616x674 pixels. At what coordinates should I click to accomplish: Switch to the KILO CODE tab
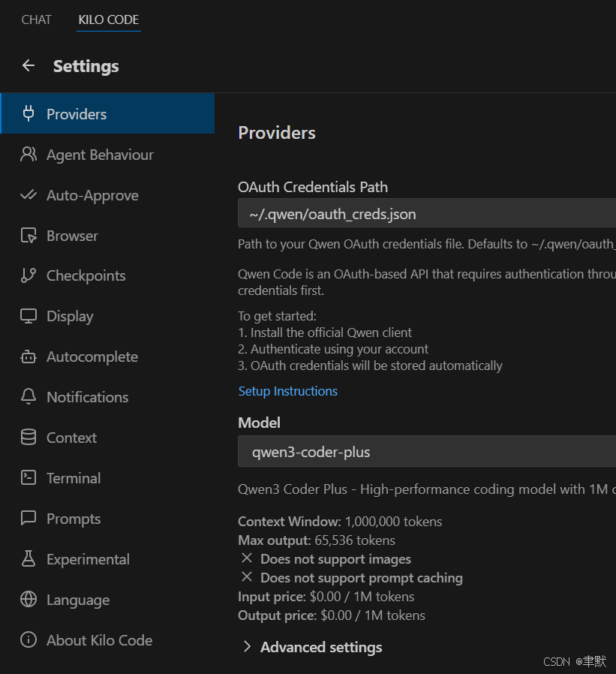coord(109,20)
